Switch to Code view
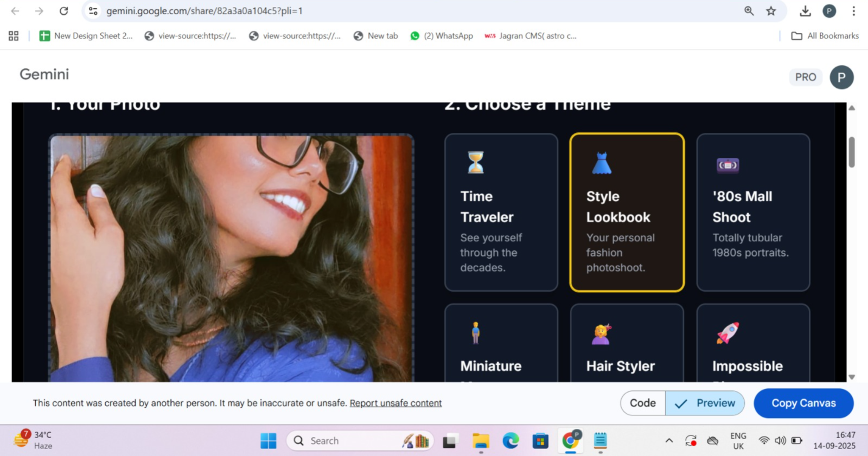This screenshot has height=456, width=868. coord(643,403)
